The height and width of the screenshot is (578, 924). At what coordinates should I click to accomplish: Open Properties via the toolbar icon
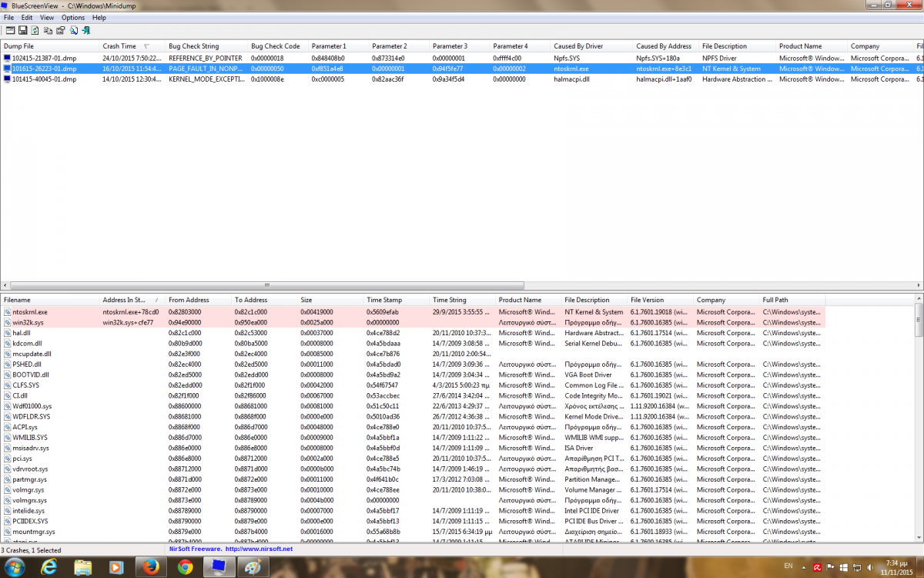(61, 30)
